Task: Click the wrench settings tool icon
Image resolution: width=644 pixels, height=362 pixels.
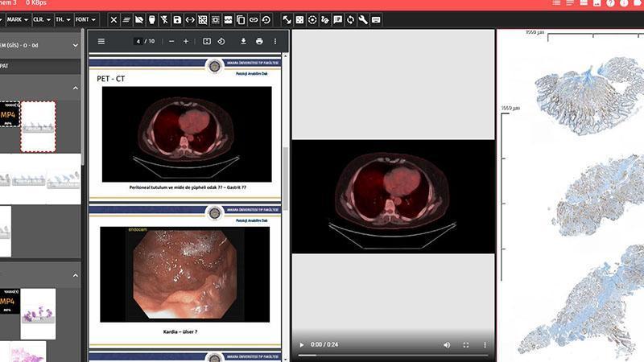Action: (x=363, y=19)
